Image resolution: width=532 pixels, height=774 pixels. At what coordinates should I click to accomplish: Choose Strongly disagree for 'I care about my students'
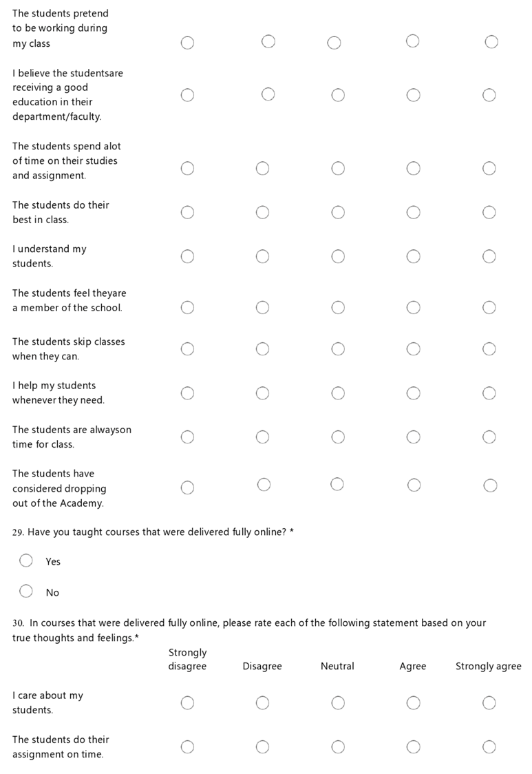(x=187, y=702)
